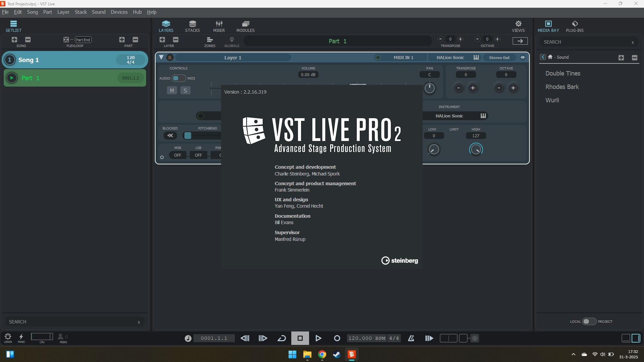The width and height of the screenshot is (644, 362).
Task: Select the Rhodes Bark sound
Action: tap(562, 87)
